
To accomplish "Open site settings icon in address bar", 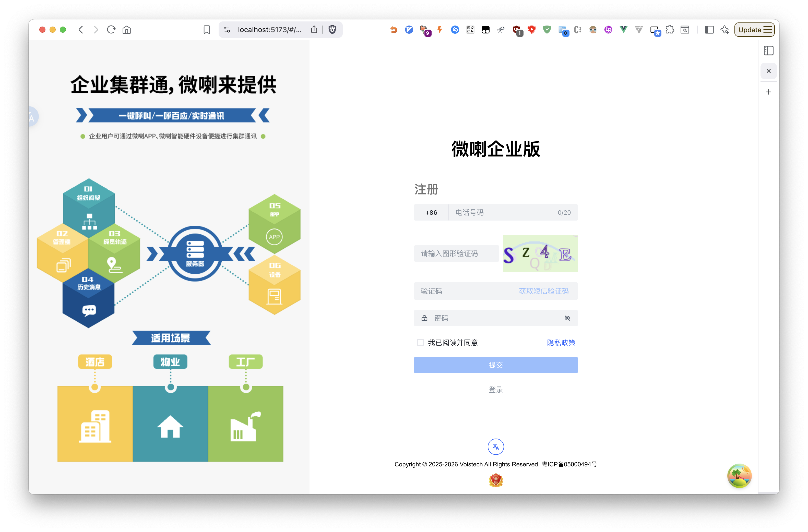I will pyautogui.click(x=227, y=30).
